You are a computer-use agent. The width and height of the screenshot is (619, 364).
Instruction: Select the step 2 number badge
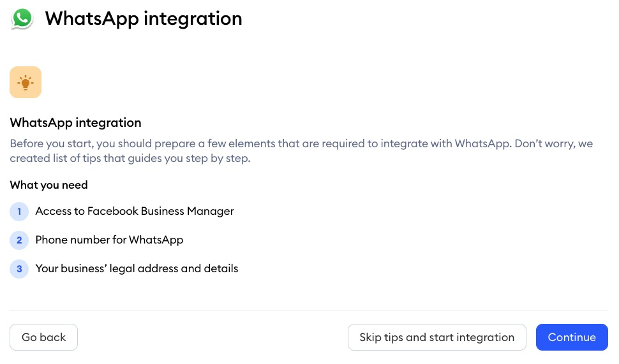point(19,240)
